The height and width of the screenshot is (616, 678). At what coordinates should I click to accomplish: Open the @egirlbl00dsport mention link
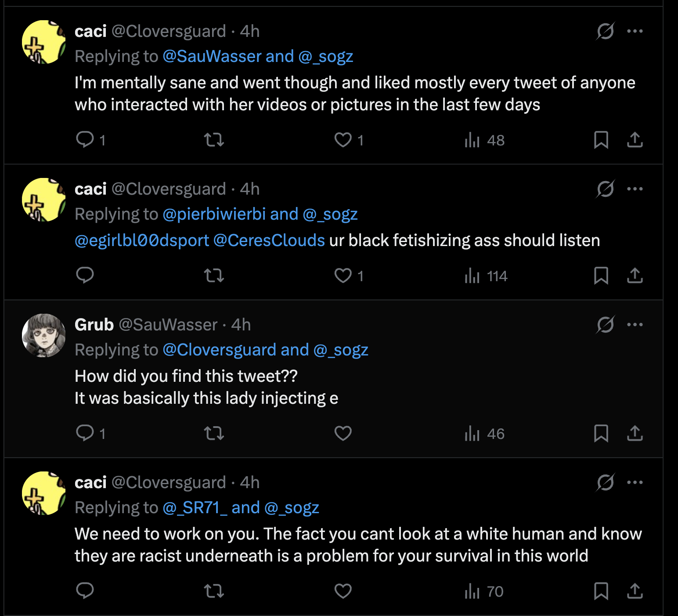click(x=142, y=241)
